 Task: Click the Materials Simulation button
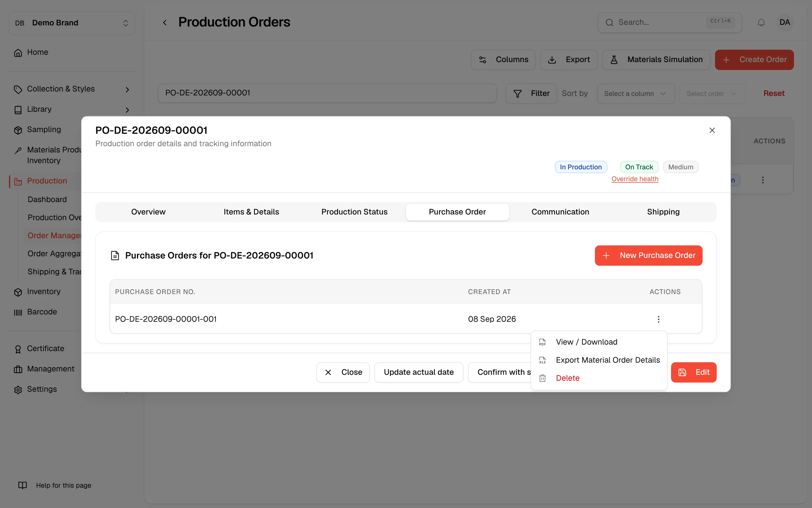click(656, 60)
